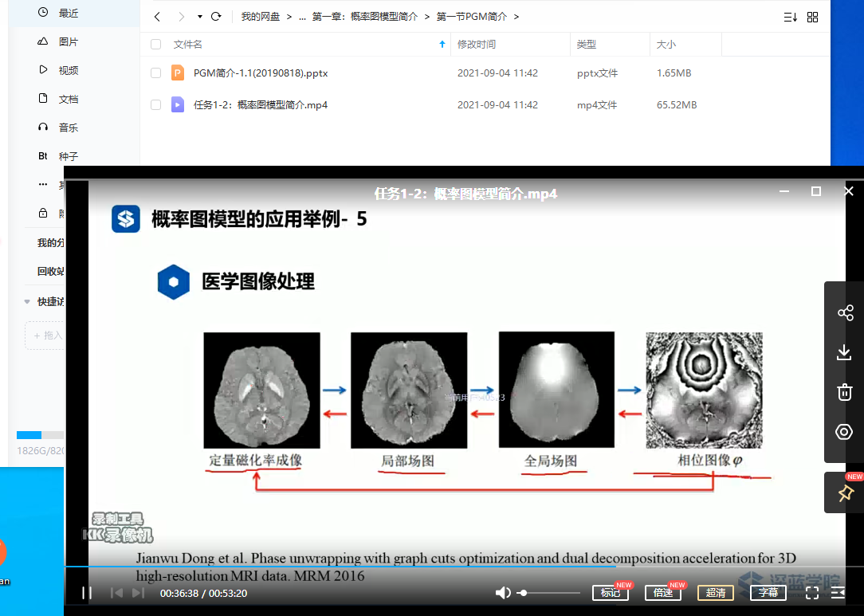
Task: Toggle the filename sort direction arrow
Action: [442, 44]
